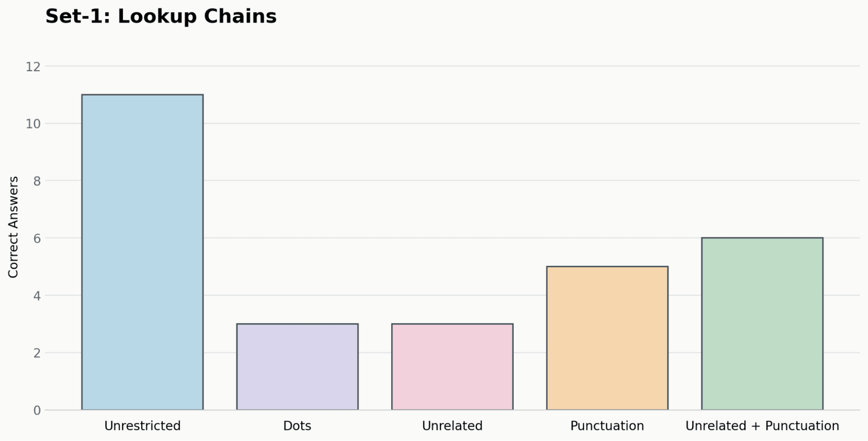Click the y-axis tick label 2
Image resolution: width=868 pixels, height=441 pixels.
click(37, 353)
